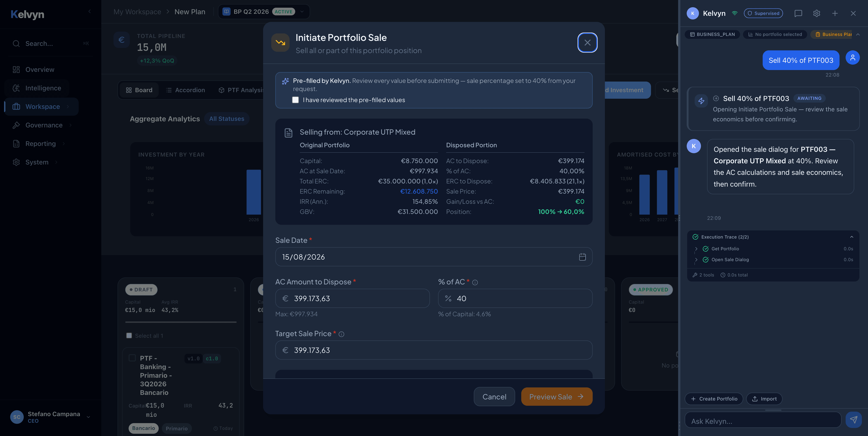Close the Initiate Portfolio Sale dialog

(x=587, y=43)
